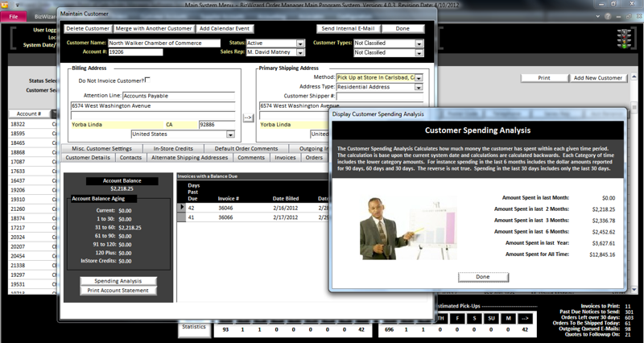Click the Account # field
Screen dimensions: 644x343
tap(135, 52)
